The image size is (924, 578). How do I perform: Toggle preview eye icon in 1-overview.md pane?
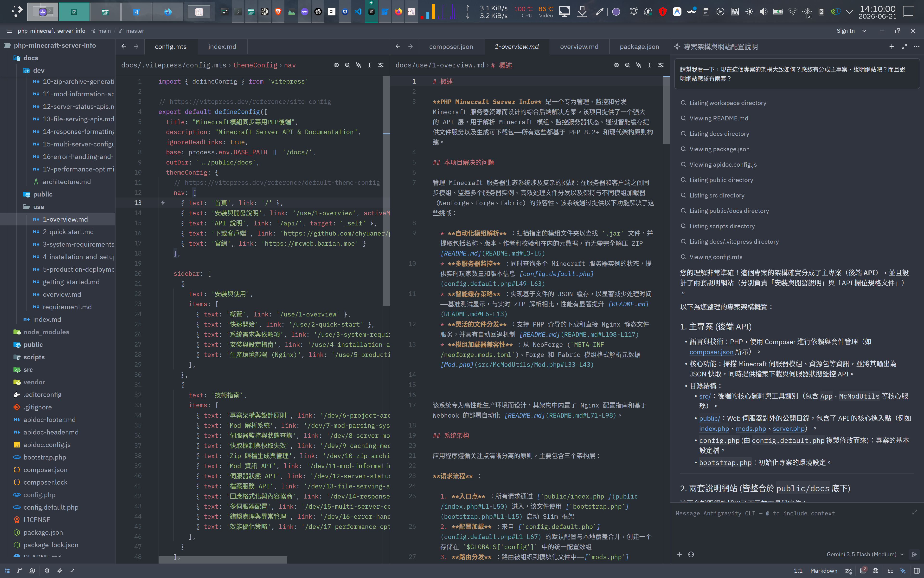616,65
